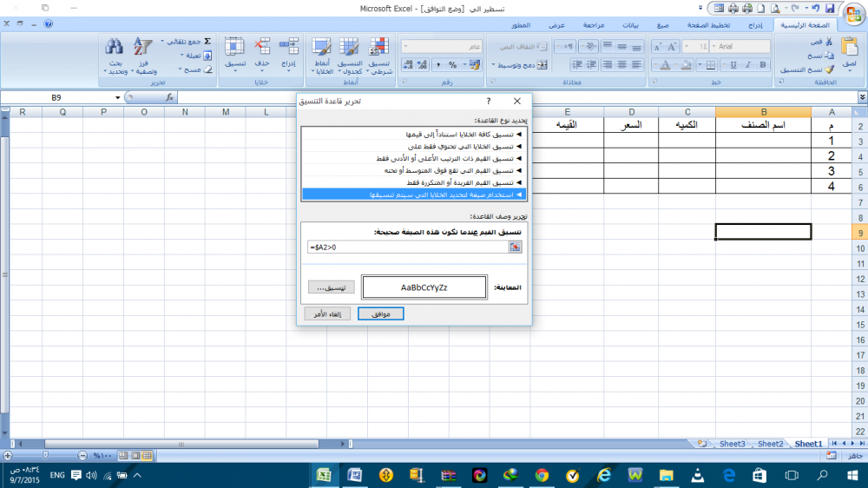
Task: Click the formula field containing =$A2>0
Action: (x=408, y=247)
